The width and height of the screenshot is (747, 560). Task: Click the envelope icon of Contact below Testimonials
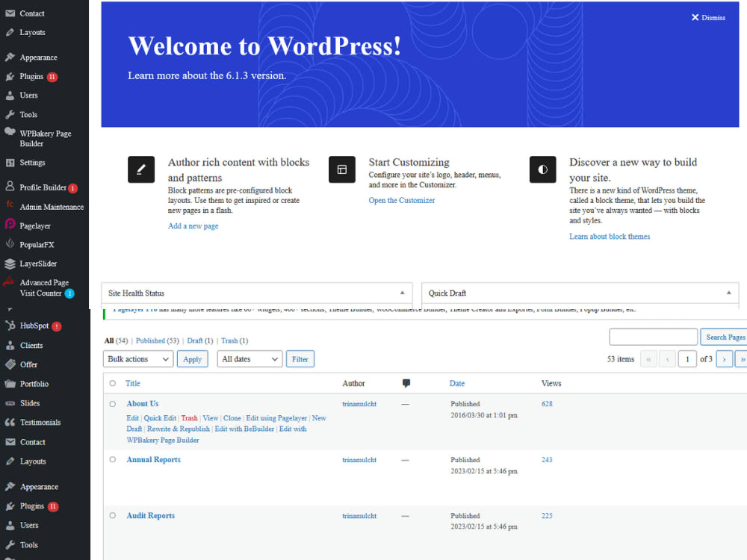pos(10,442)
